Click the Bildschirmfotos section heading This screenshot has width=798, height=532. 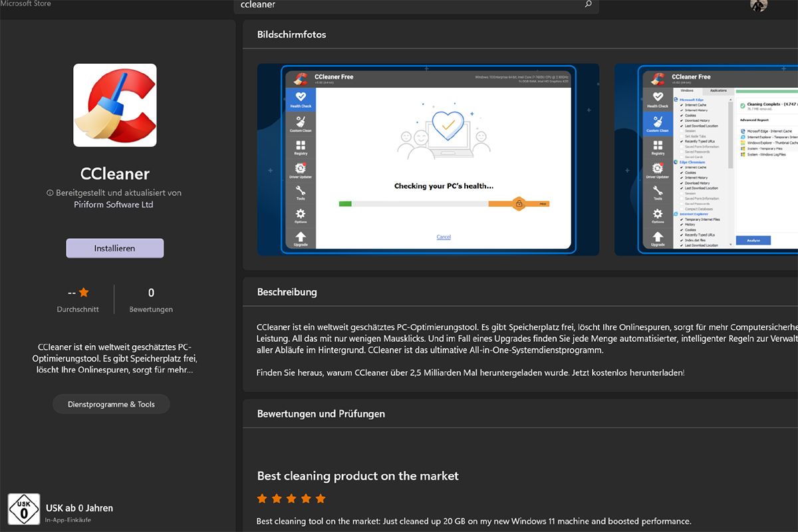(291, 35)
